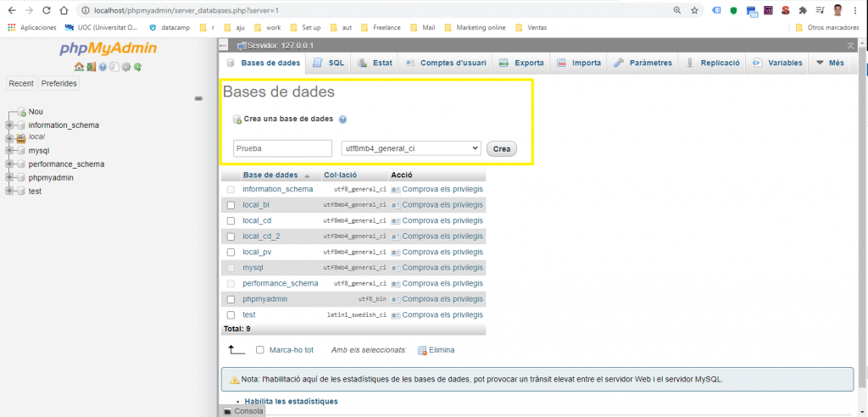Open the Consola bar at bottom

click(x=242, y=411)
